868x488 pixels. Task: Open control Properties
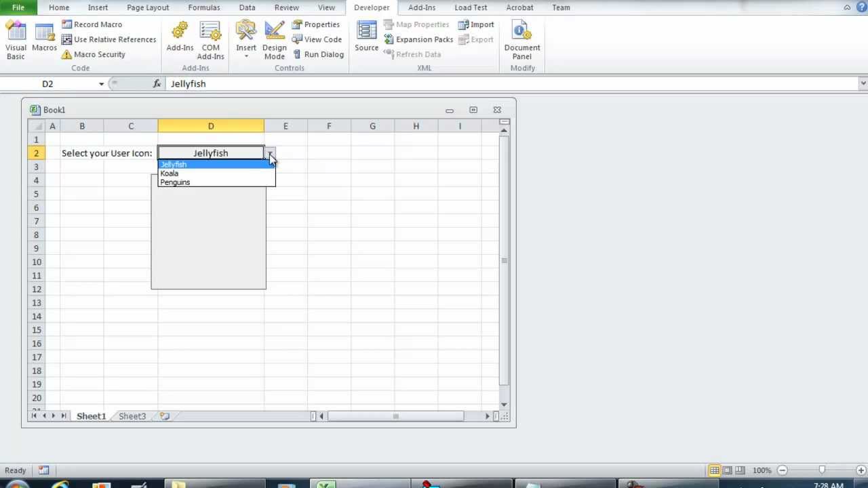tap(316, 24)
